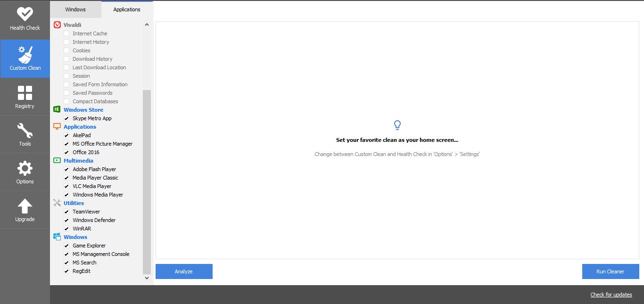This screenshot has height=304, width=644.
Task: Uncheck the WinRAR checkbox
Action: click(x=66, y=229)
